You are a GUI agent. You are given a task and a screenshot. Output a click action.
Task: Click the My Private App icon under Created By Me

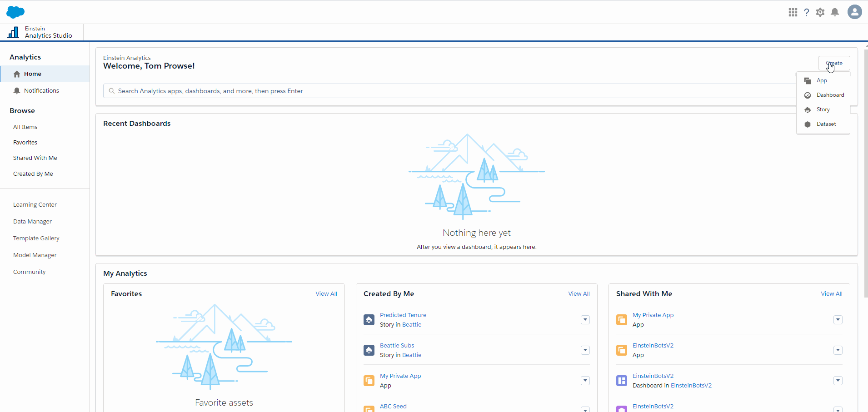[x=369, y=381]
